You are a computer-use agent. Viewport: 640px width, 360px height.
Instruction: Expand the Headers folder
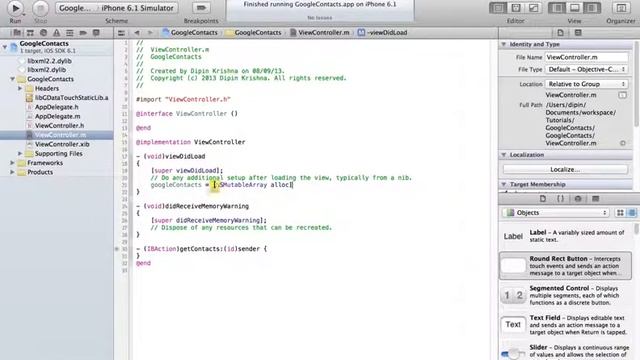tap(20, 88)
